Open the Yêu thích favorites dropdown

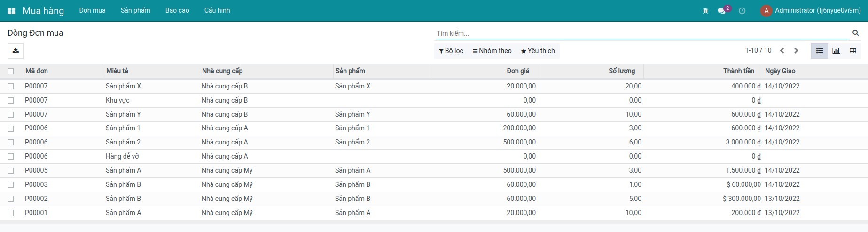(538, 51)
